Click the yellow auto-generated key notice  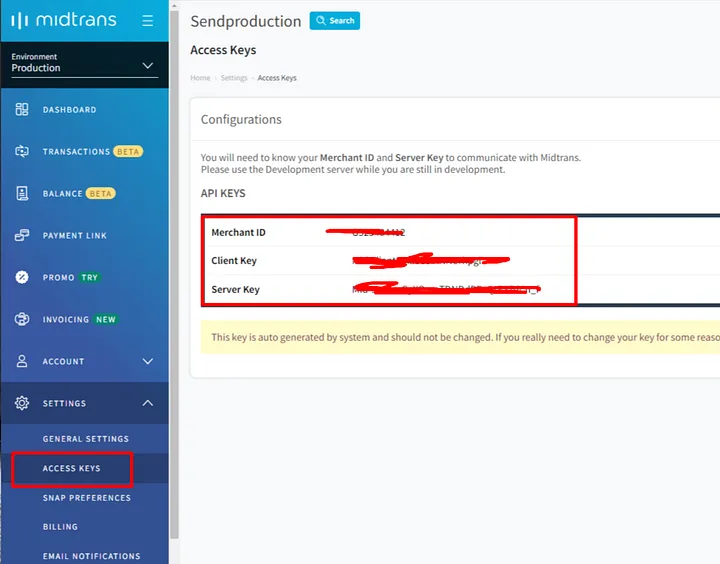(460, 337)
